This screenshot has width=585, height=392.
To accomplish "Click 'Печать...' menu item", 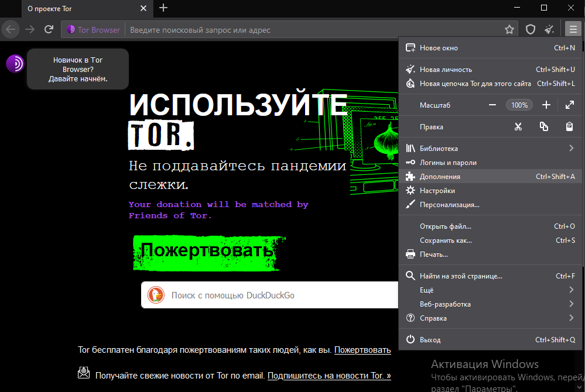I will [x=490, y=255].
